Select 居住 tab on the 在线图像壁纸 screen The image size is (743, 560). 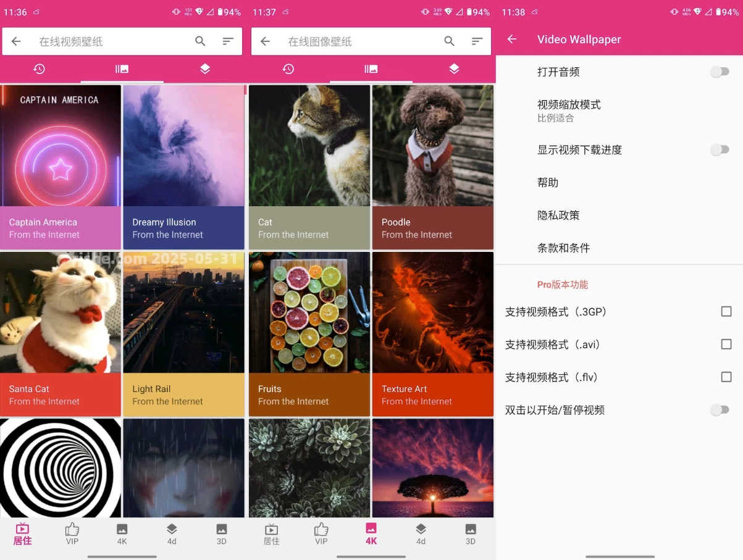[271, 534]
